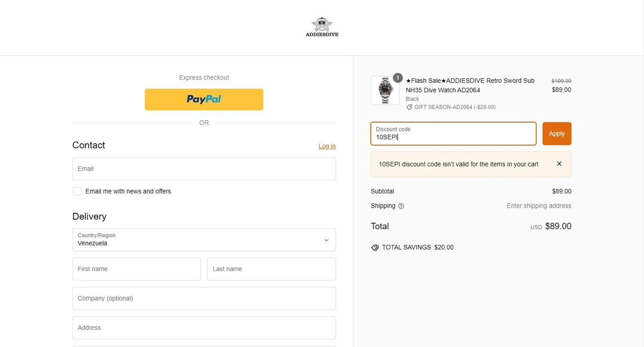Image resolution: width=644 pixels, height=347 pixels.
Task: Click the 'Enter shipping address' text
Action: click(539, 206)
